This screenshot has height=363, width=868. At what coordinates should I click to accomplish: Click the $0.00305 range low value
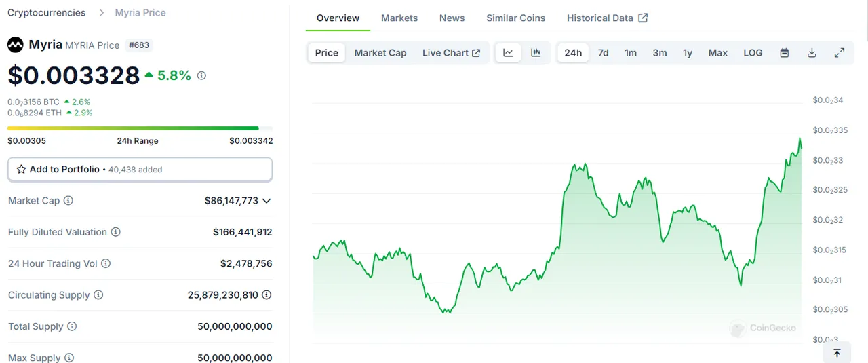pos(26,141)
